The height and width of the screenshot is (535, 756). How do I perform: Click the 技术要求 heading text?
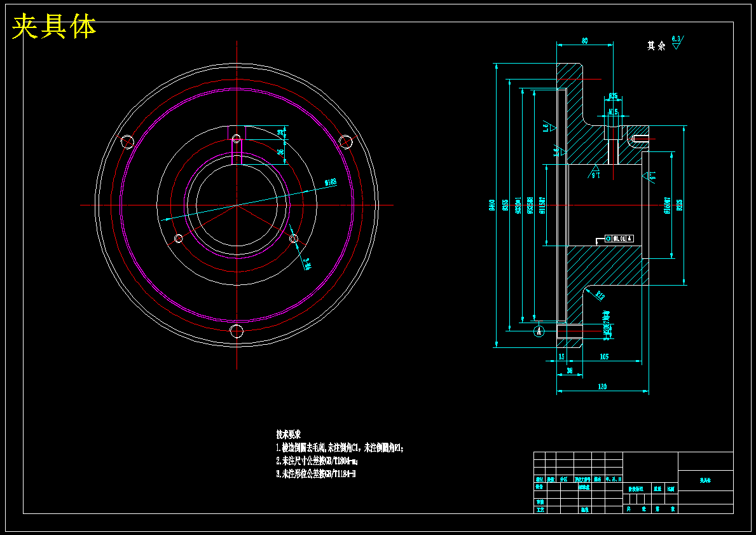288,433
